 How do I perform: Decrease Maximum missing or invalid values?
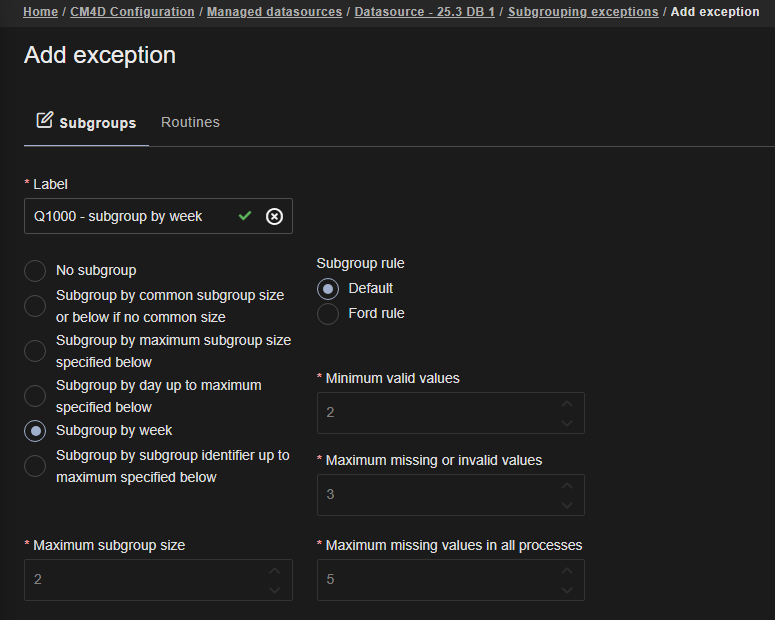[x=567, y=504]
